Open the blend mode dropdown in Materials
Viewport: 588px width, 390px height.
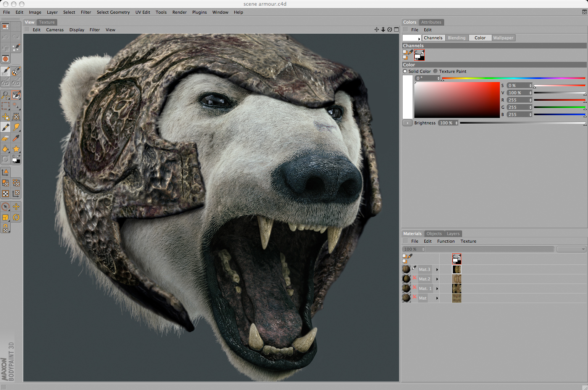tap(571, 249)
